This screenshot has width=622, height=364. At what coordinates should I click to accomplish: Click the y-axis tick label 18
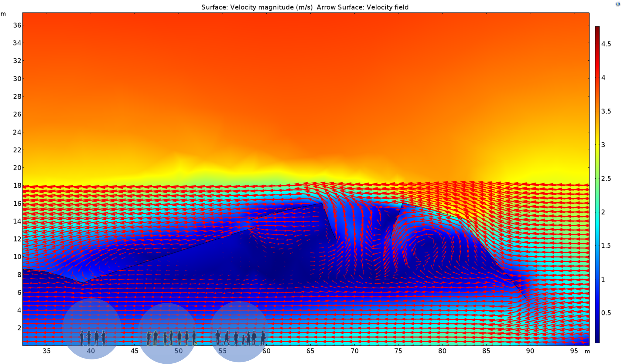pyautogui.click(x=17, y=185)
